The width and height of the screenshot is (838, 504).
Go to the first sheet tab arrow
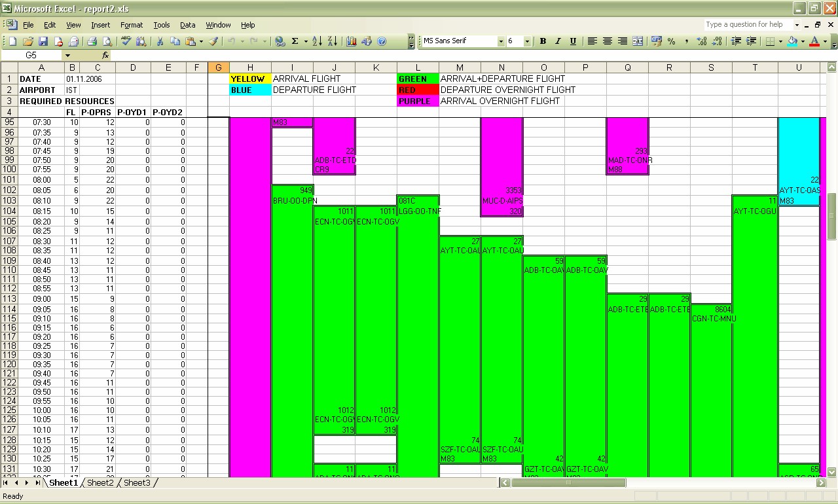[x=6, y=482]
